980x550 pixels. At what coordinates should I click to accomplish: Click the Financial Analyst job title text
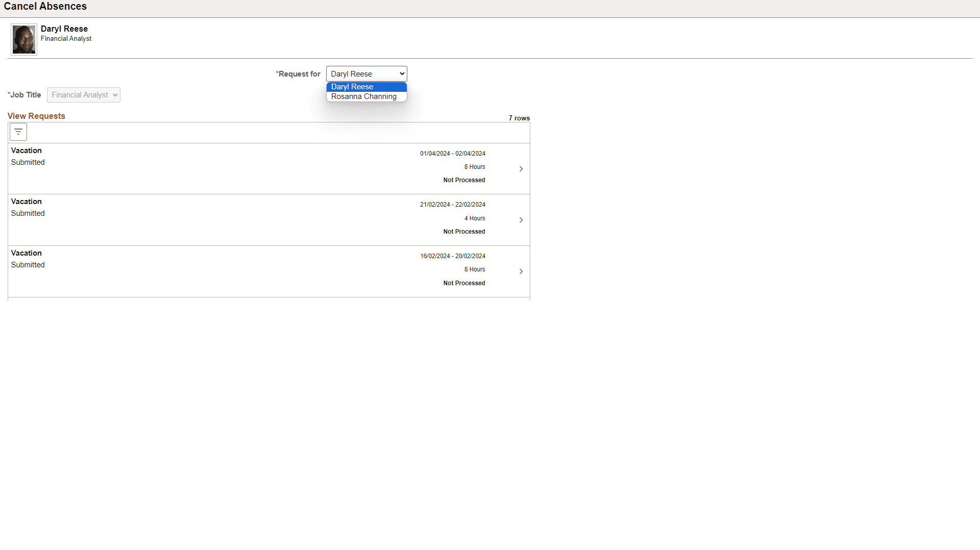66,38
